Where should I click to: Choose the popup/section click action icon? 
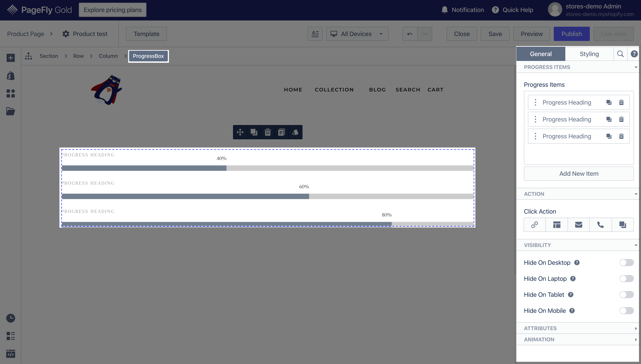pyautogui.click(x=556, y=225)
